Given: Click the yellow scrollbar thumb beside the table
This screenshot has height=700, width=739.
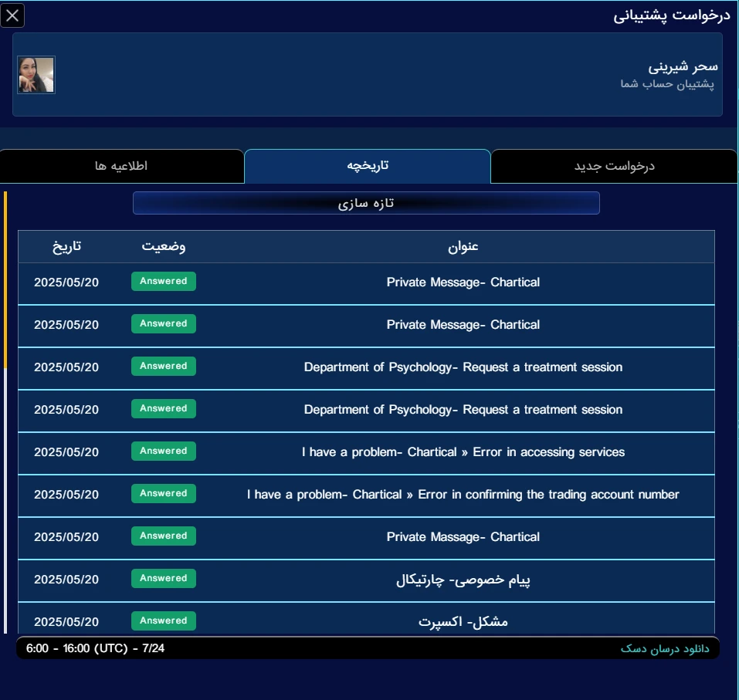Looking at the screenshot, I should point(5,278).
